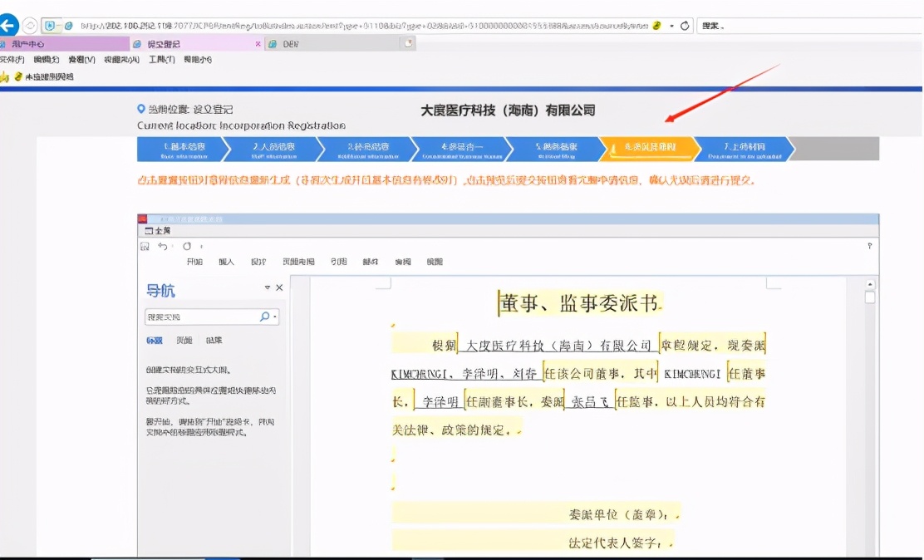Click the new tab button in the browser
The width and height of the screenshot is (924, 560).
pyautogui.click(x=409, y=42)
